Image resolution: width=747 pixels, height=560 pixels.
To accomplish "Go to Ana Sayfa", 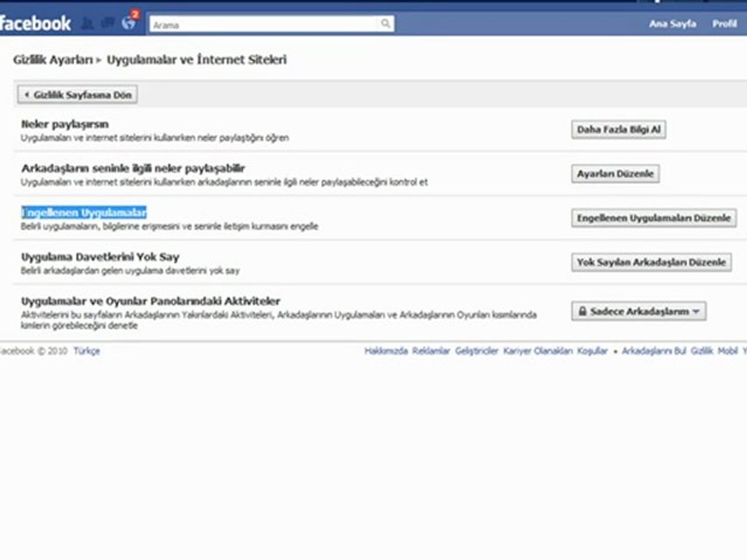I will pyautogui.click(x=672, y=24).
